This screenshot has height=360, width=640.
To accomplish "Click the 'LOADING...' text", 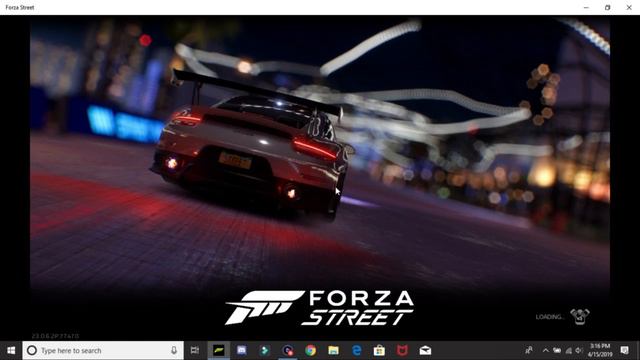I will tap(549, 317).
